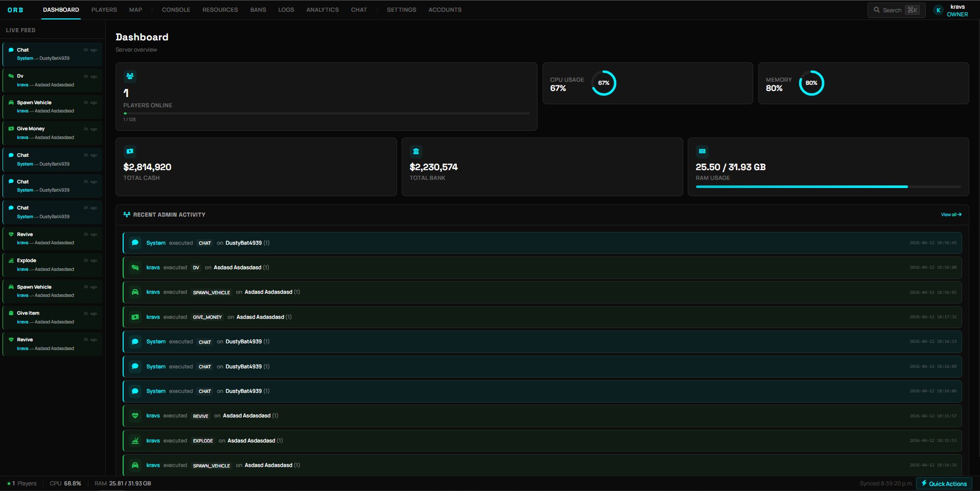Focus the Search field
The width and height of the screenshot is (980, 491).
pos(897,10)
